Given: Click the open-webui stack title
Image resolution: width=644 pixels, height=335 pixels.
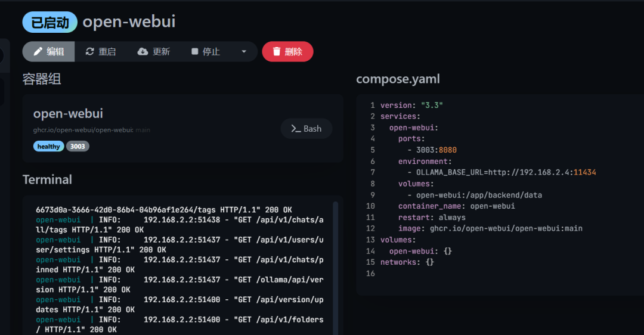Looking at the screenshot, I should pyautogui.click(x=129, y=22).
